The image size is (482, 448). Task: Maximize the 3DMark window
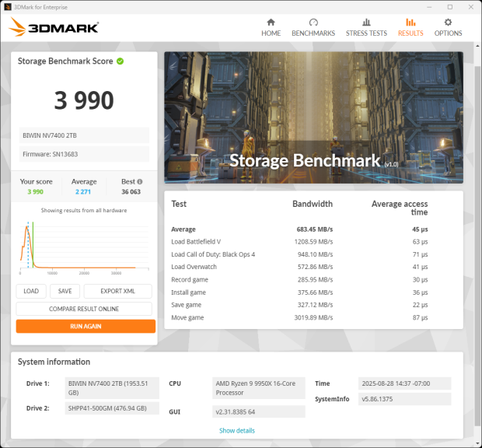tap(449, 6)
